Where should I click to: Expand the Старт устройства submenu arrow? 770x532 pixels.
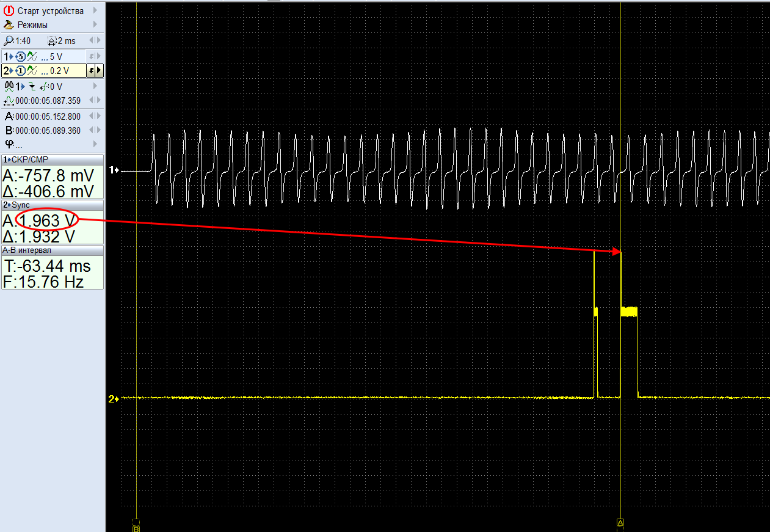tap(95, 11)
